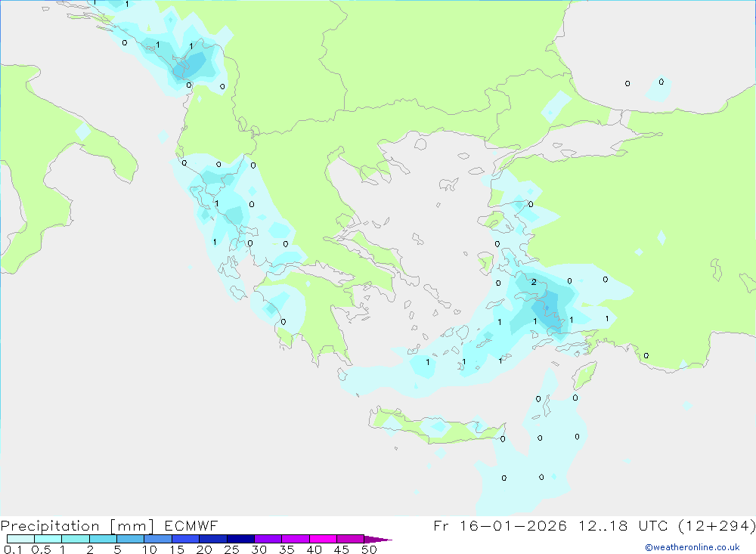The width and height of the screenshot is (756, 554).
Task: Select the 1–2 mm legend color swatch
Action: click(76, 539)
